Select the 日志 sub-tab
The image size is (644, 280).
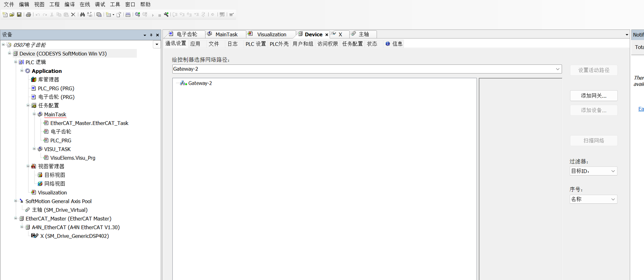point(232,44)
